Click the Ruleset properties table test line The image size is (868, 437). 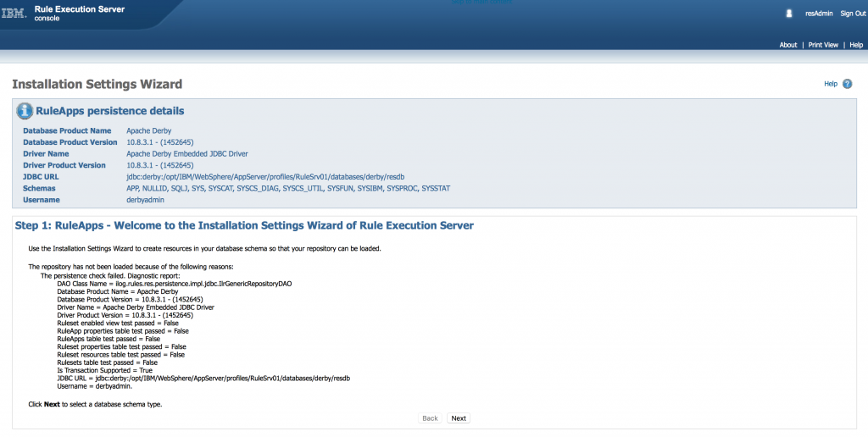tap(122, 347)
